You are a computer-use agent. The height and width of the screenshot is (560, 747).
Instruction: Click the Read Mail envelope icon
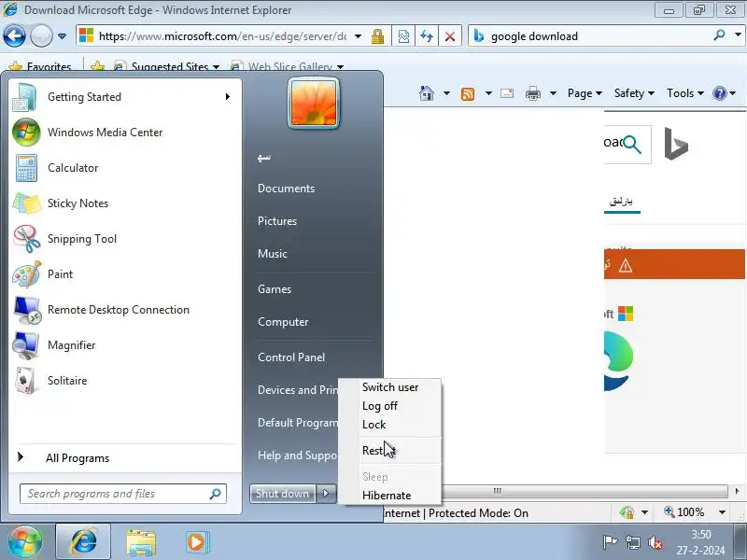click(x=507, y=93)
